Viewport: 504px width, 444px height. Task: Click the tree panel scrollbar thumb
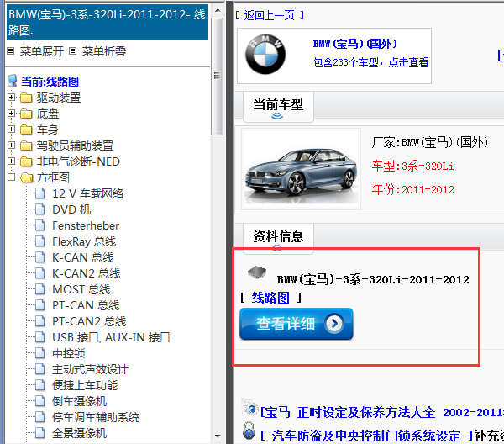(x=218, y=77)
